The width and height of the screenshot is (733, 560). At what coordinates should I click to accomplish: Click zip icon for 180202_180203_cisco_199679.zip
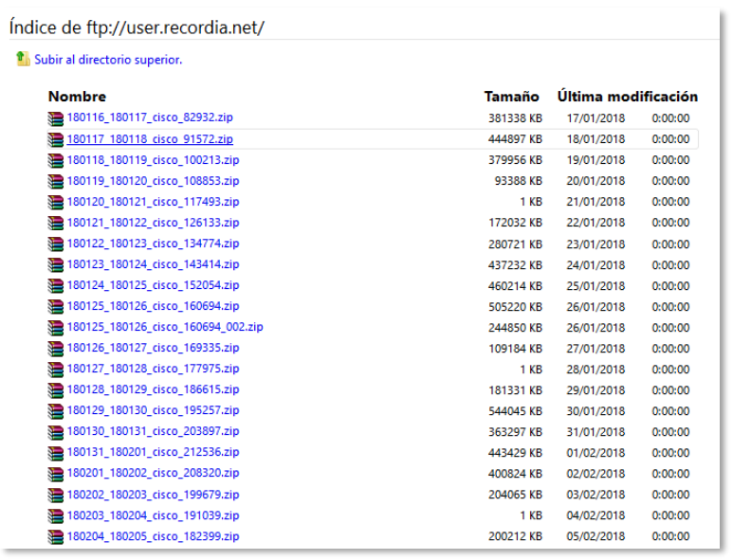(x=55, y=495)
